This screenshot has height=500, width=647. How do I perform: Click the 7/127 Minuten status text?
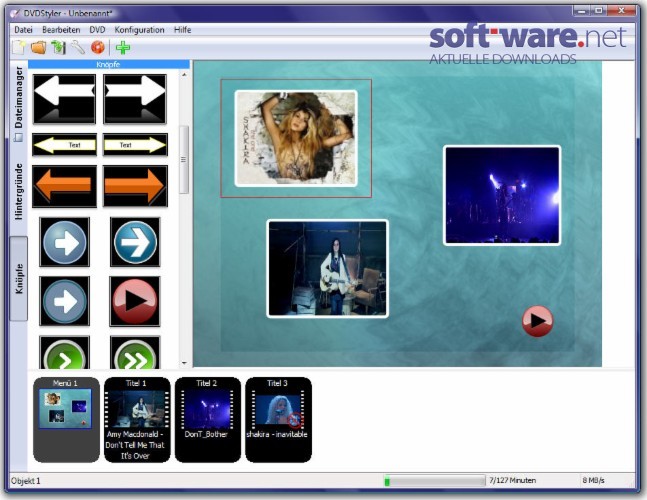(512, 481)
